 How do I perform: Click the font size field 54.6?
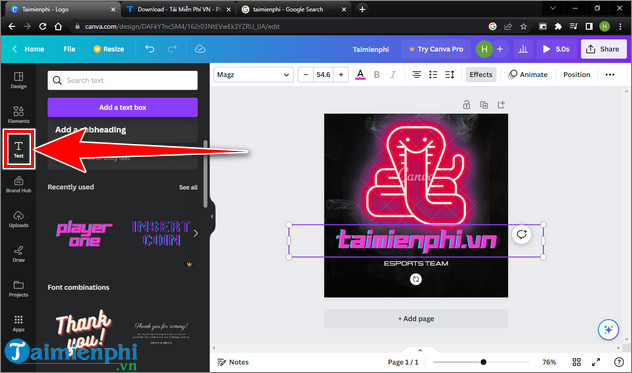[323, 75]
